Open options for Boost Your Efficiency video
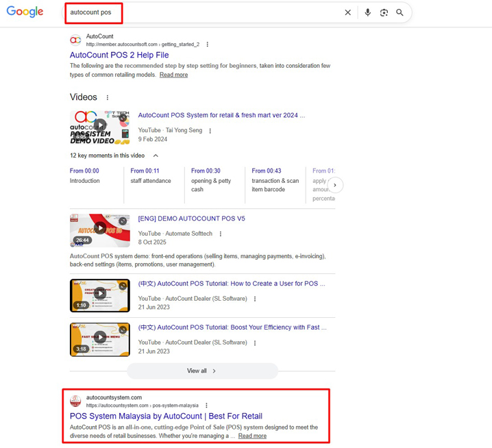Screen dimensions: 492x448 (x=255, y=343)
